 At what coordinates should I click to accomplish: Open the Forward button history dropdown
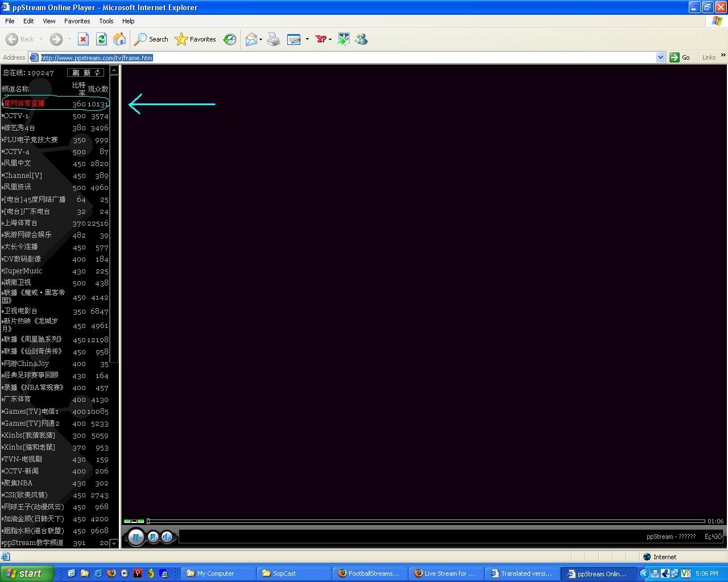69,39
